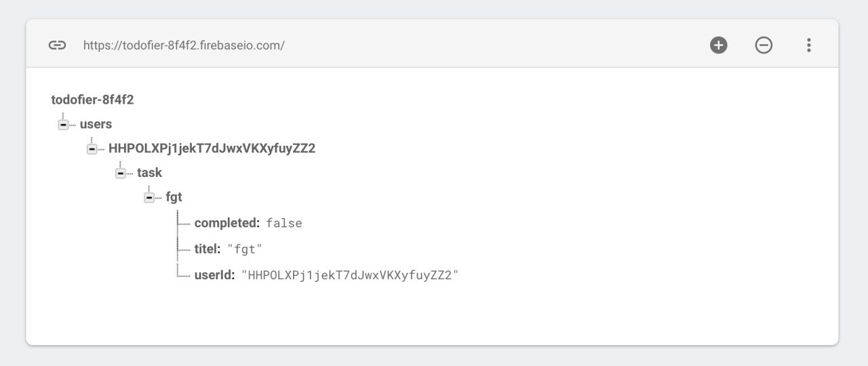
Task: Collapse the users node
Action: [x=63, y=125]
